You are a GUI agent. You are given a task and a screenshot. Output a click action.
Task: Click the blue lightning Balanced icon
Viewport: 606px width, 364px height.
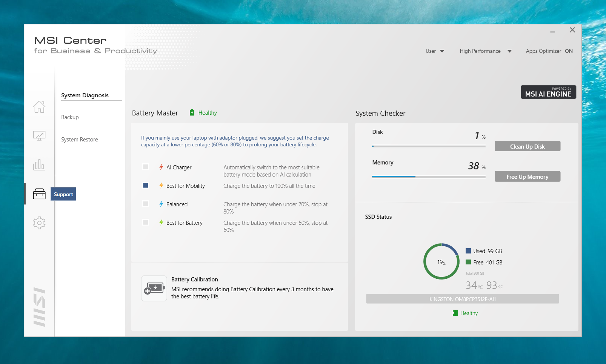(161, 204)
